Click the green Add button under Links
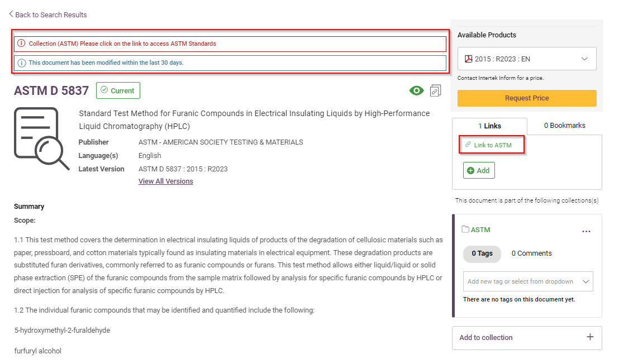The width and height of the screenshot is (619, 364). tap(479, 170)
